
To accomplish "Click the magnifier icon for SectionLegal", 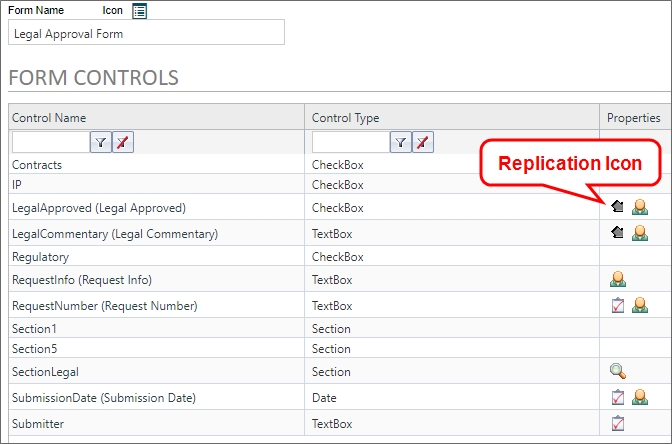I will (618, 371).
